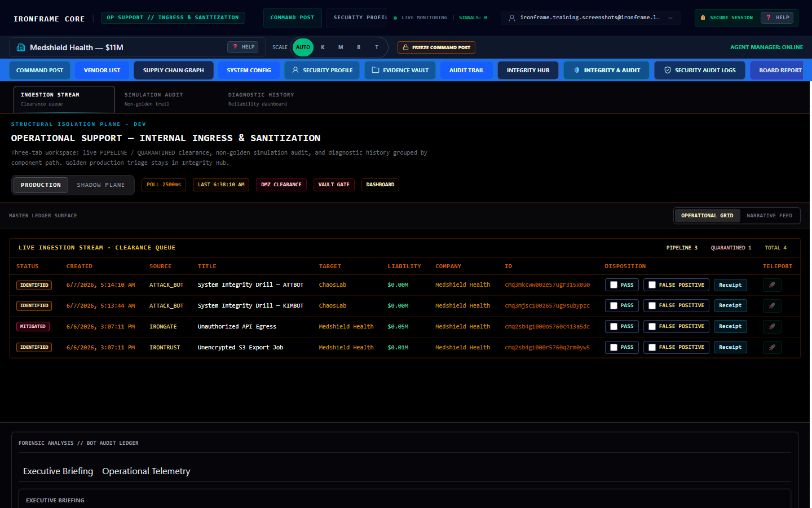Check PASS for the ATTBOT drill row
Screen dimensions: 812x508
614,285
